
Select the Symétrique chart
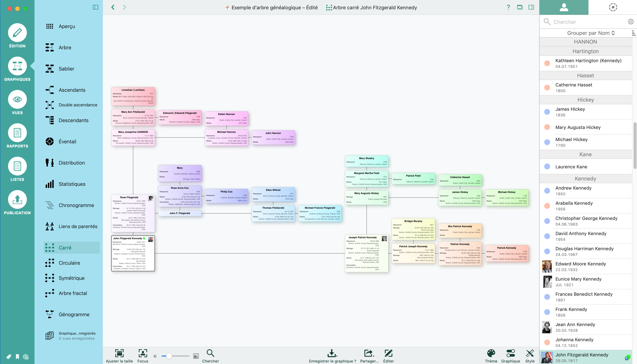pyautogui.click(x=71, y=278)
